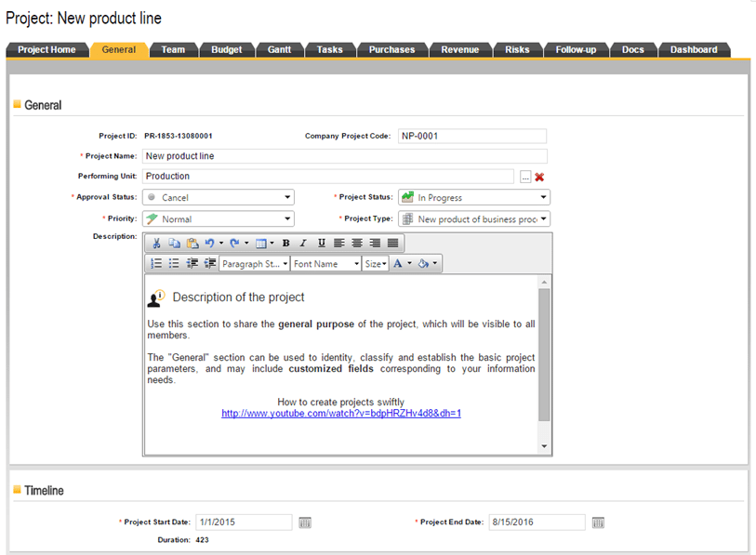
Task: Center-align the description text
Action: 357,244
